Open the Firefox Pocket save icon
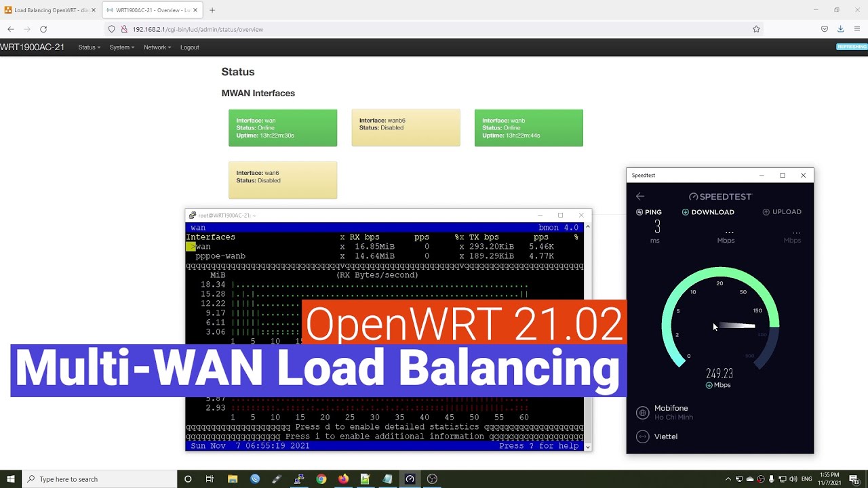The image size is (868, 488). point(825,29)
